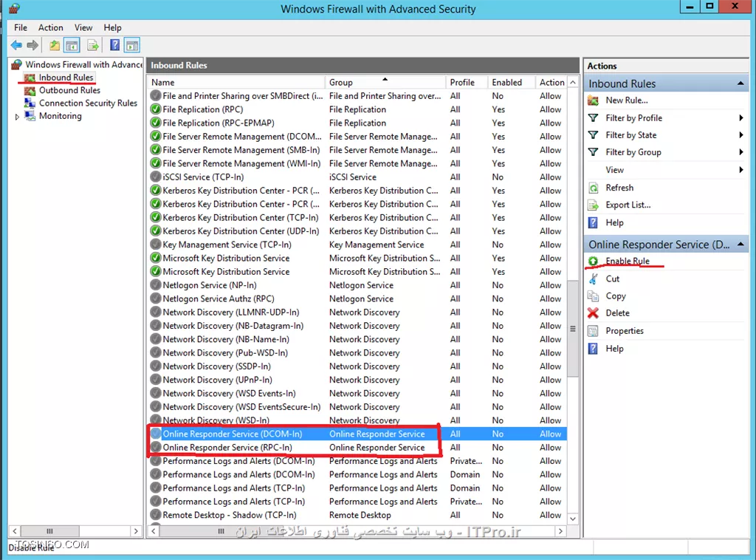756x560 pixels.
Task: Click the tree pane horizontal scroll right arrow
Action: click(136, 531)
